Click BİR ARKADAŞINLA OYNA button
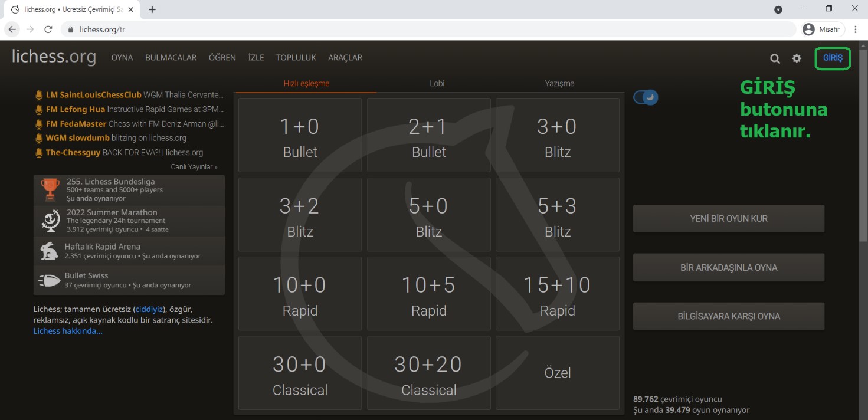 729,268
